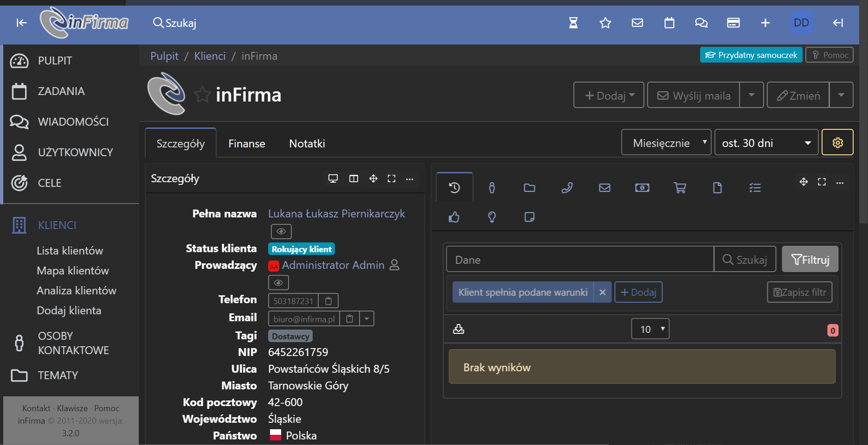Open the history tab icon in the activity panel

click(x=455, y=188)
